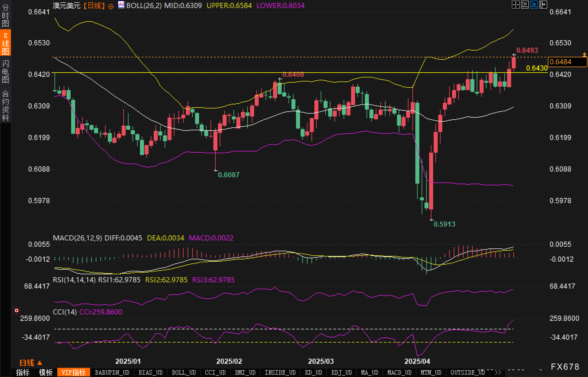The width and height of the screenshot is (588, 377).
Task: Open the 模板 tab
Action: (46, 372)
